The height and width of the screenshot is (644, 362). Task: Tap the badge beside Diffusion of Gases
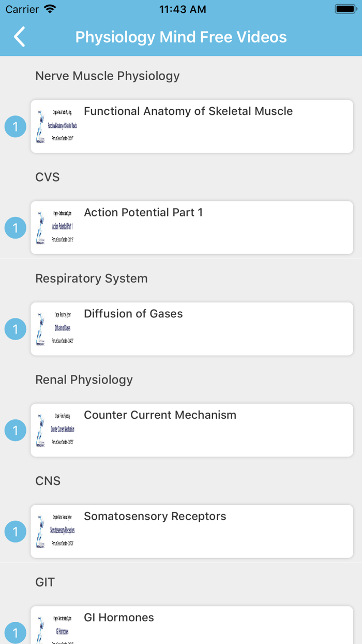pyautogui.click(x=15, y=329)
